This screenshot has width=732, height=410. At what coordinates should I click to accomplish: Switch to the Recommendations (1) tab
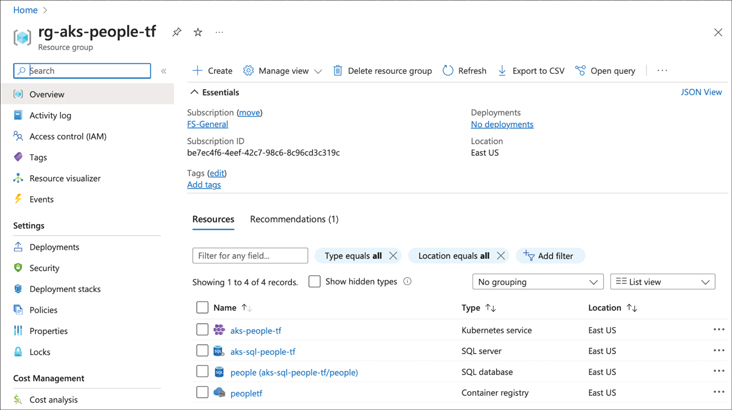point(294,219)
